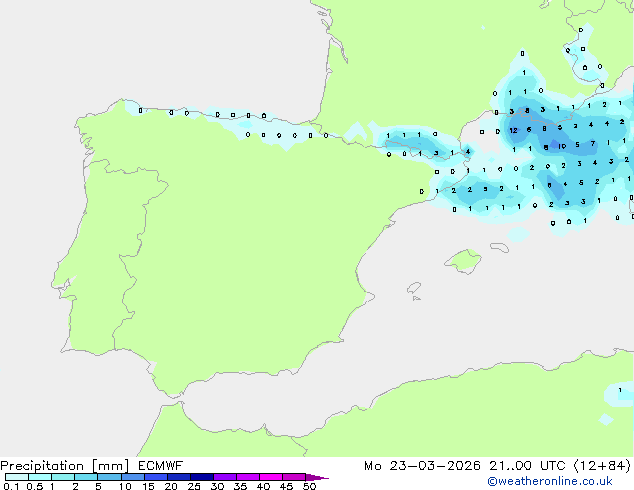Click the legend label '25'

coord(194,486)
